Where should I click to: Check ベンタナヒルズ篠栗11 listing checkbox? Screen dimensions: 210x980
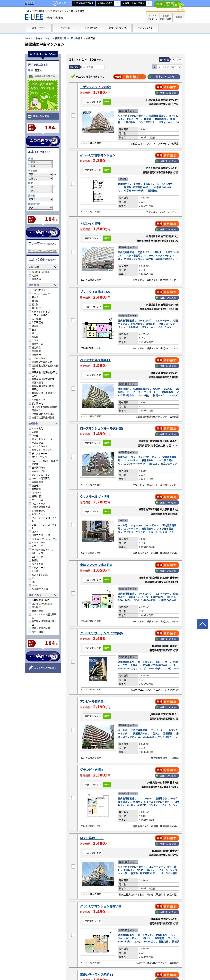coord(73,388)
